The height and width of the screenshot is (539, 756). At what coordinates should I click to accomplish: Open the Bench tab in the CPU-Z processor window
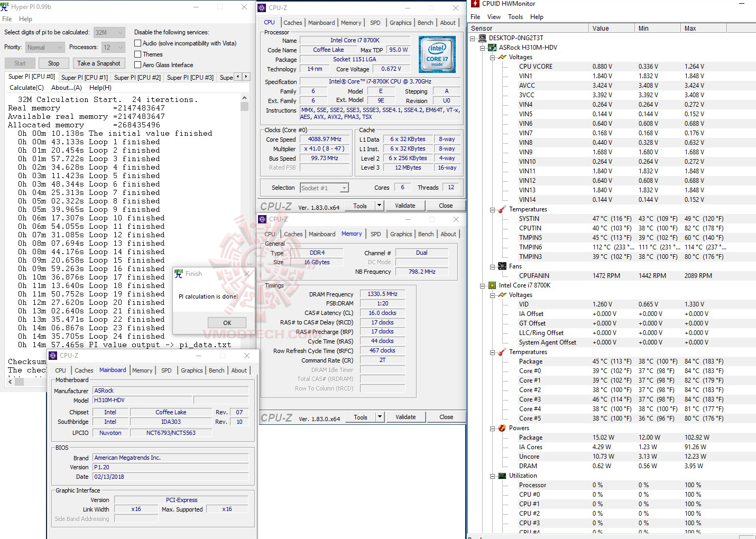click(426, 23)
